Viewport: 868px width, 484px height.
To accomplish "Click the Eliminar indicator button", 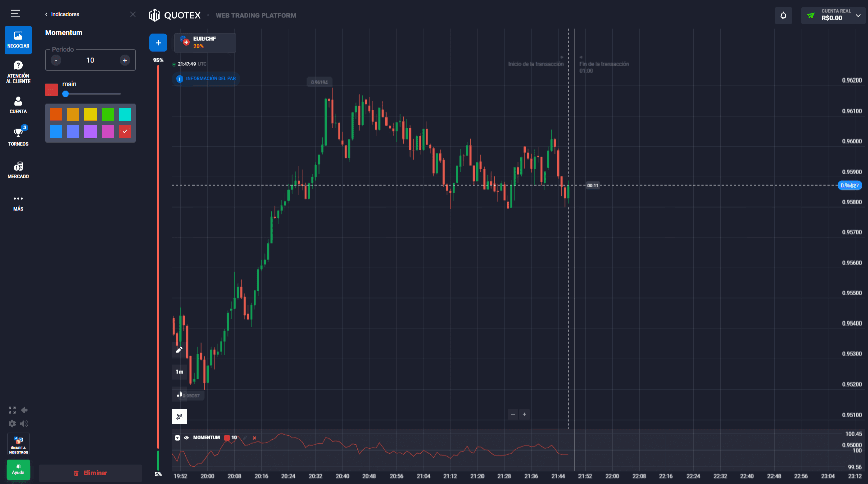I will click(x=90, y=473).
